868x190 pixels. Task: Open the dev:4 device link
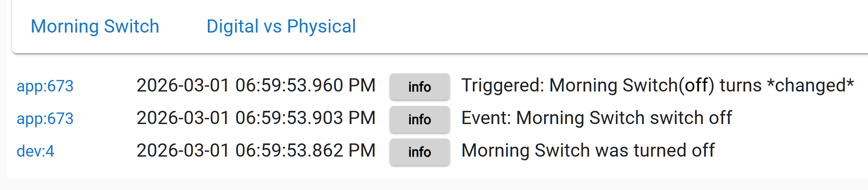tap(35, 151)
